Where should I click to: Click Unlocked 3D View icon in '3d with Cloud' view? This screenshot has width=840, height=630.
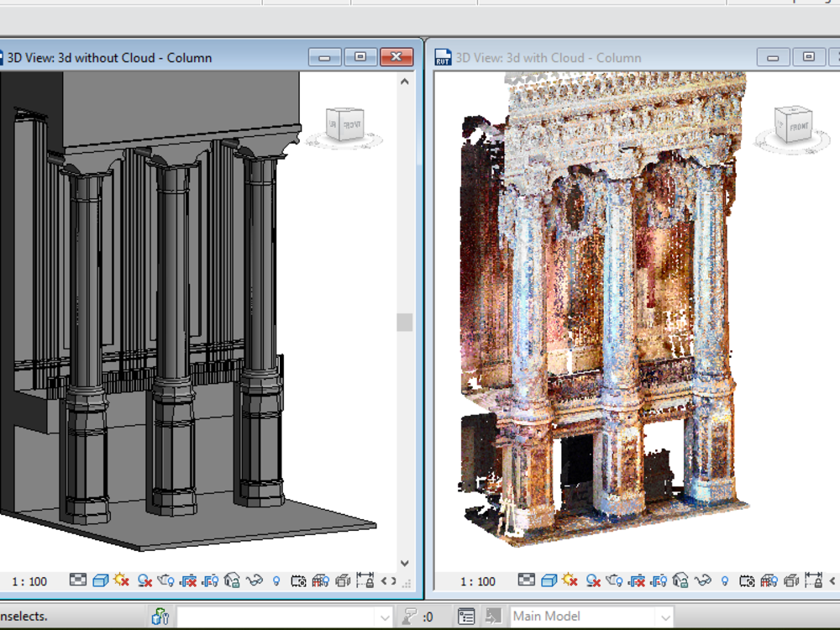pos(680,580)
